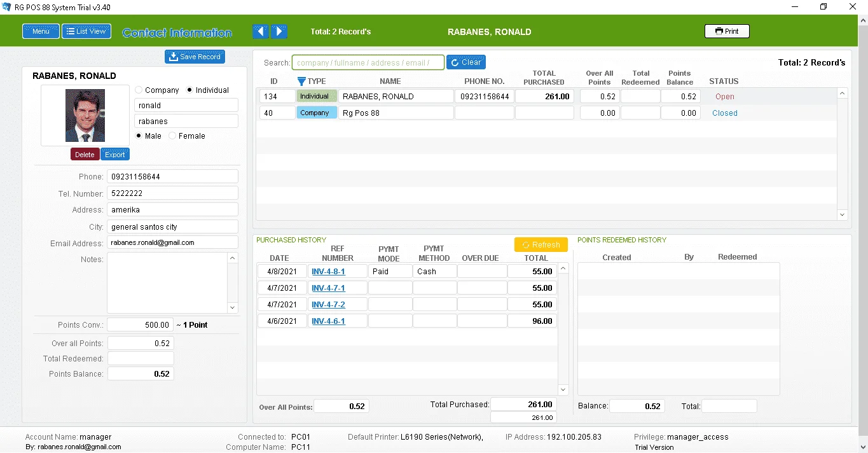Open invoice INV-4-7-1
The height and width of the screenshot is (453, 868).
pyautogui.click(x=328, y=288)
